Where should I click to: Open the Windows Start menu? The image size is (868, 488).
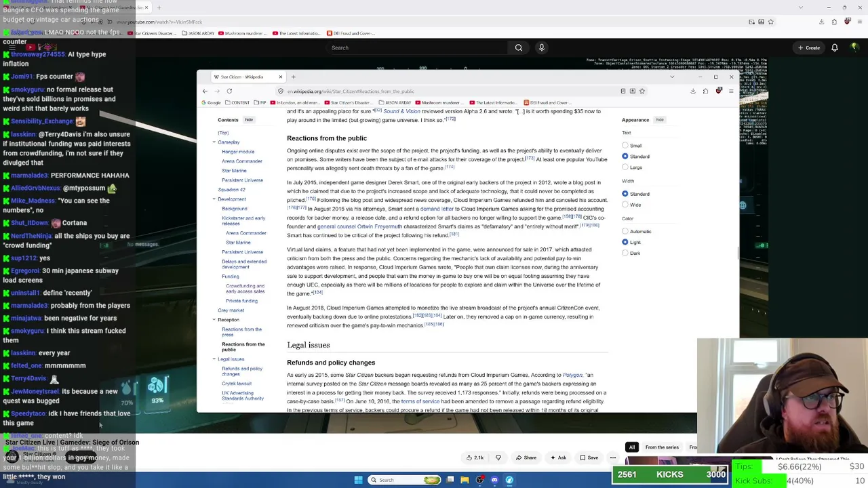coord(358,480)
